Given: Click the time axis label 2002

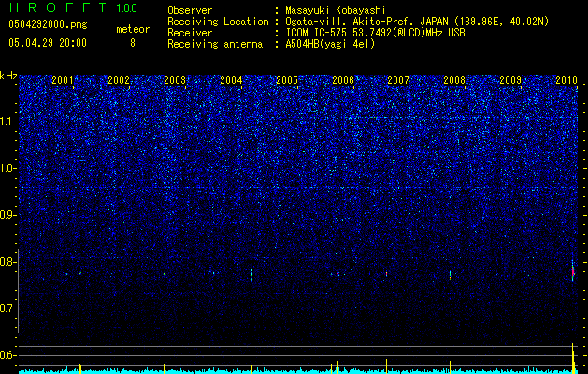Looking at the screenshot, I should [119, 79].
